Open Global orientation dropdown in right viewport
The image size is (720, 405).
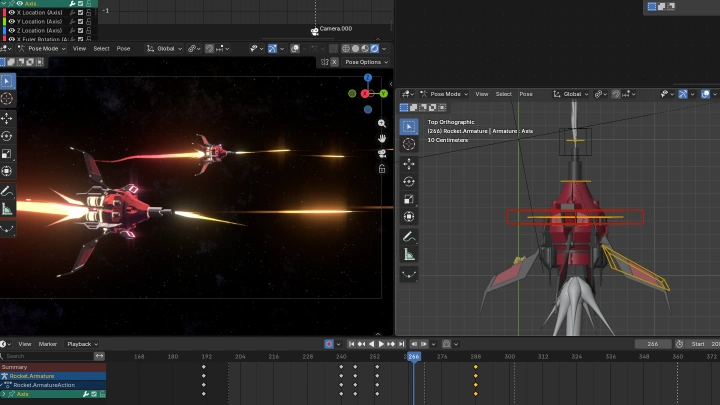point(571,94)
